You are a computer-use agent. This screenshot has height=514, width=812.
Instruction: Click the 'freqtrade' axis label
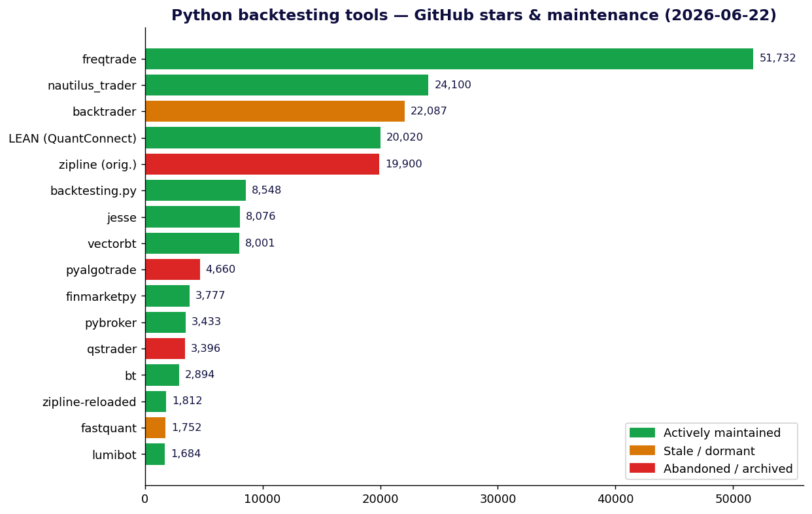(x=109, y=60)
